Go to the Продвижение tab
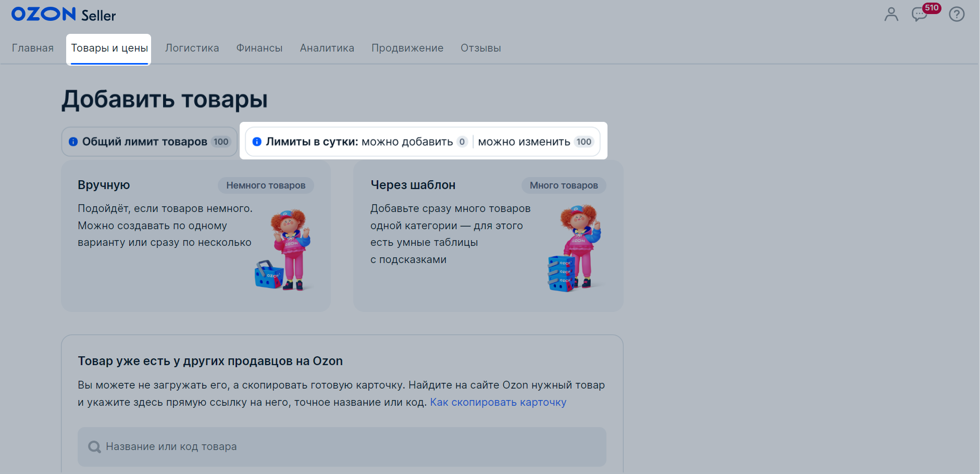Image resolution: width=980 pixels, height=474 pixels. click(x=407, y=48)
